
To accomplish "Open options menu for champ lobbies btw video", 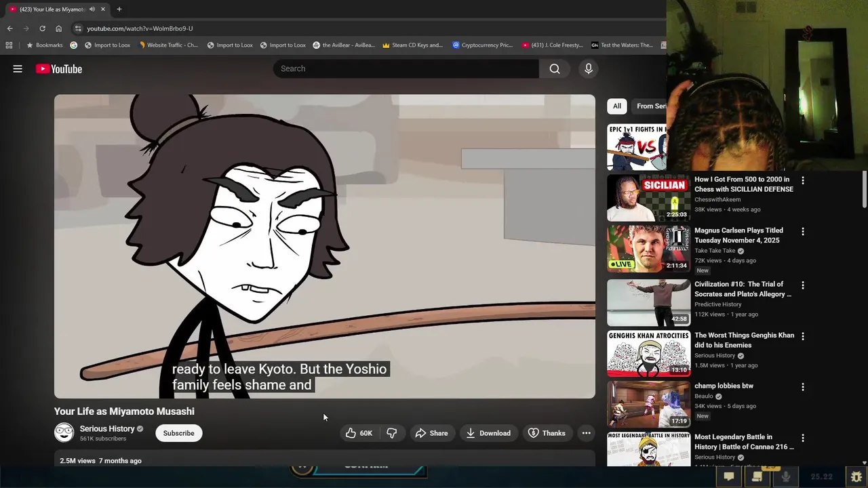I will (803, 387).
